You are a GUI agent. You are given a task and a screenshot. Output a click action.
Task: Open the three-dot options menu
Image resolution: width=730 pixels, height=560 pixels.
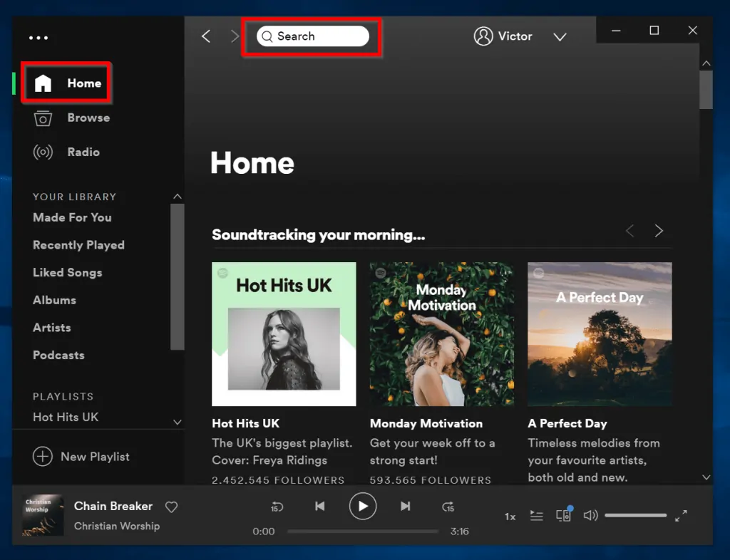point(38,37)
